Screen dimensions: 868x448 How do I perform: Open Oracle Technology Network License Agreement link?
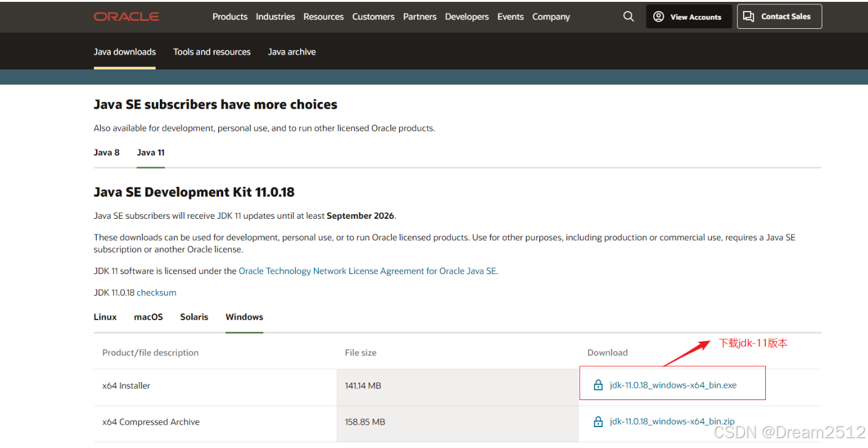[367, 271]
